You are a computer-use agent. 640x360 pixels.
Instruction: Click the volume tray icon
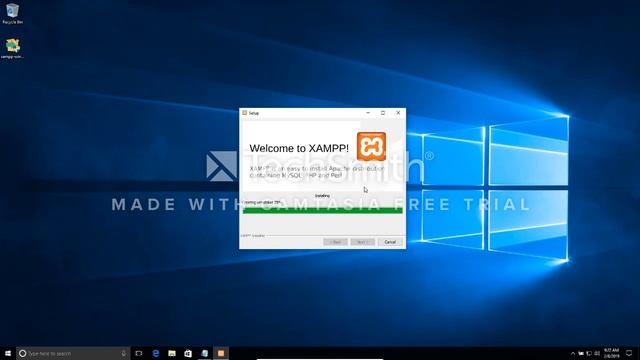597,353
